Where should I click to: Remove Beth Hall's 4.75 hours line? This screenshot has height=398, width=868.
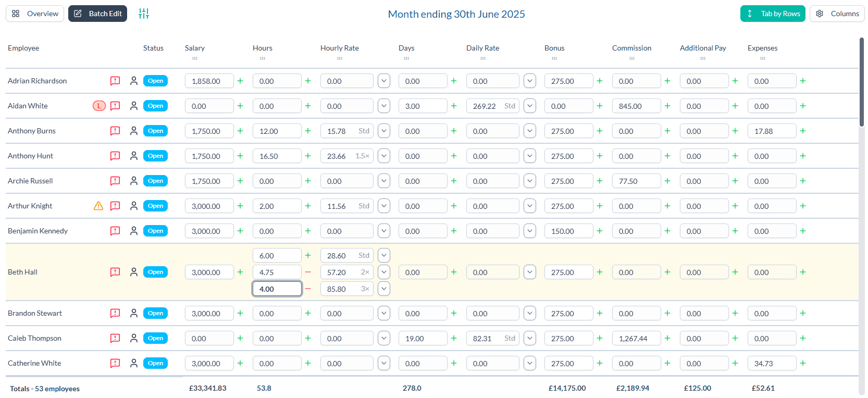click(308, 272)
